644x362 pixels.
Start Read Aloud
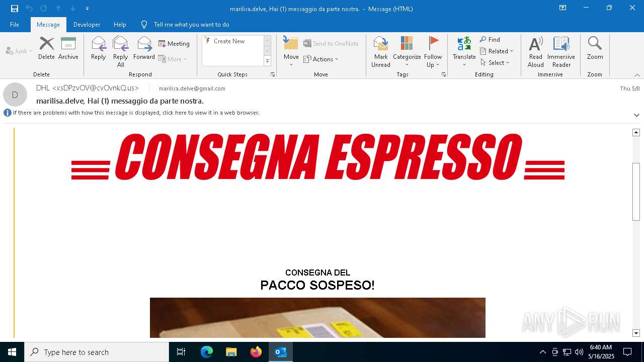point(536,52)
